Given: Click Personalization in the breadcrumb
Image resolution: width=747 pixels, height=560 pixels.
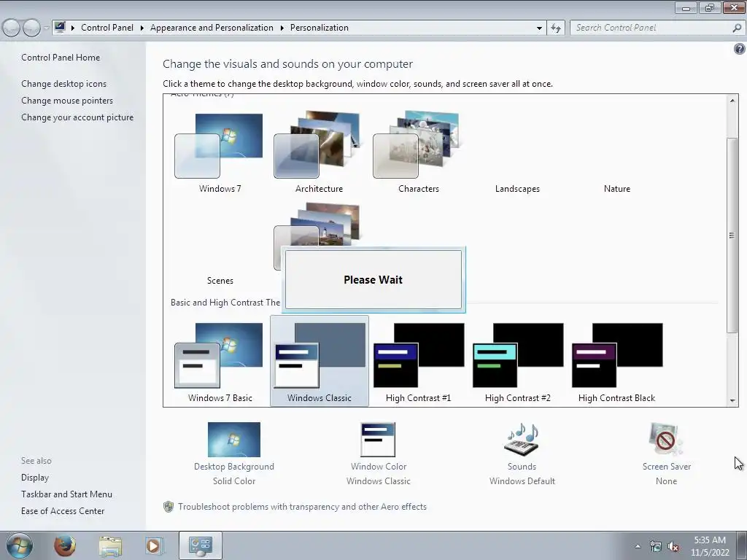Looking at the screenshot, I should 320,28.
